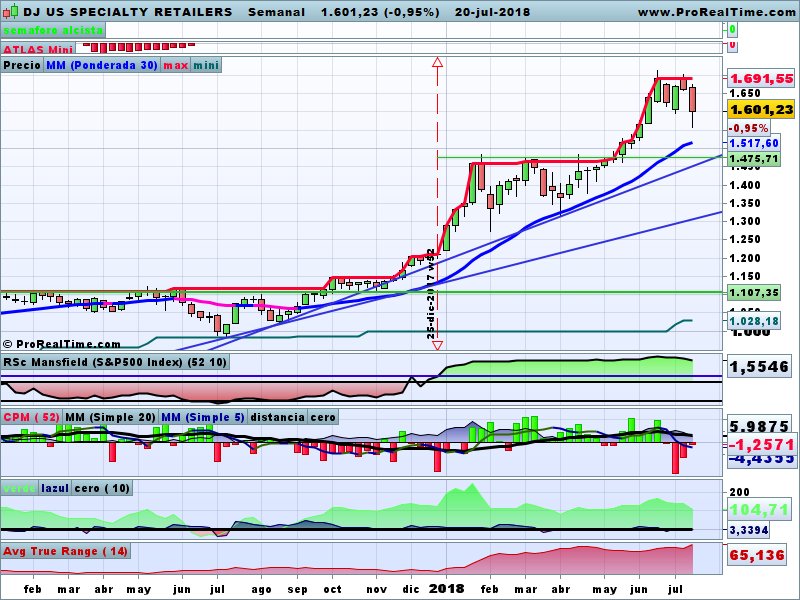Click the green level label 1.475,71
This screenshot has width=800, height=600.
pyautogui.click(x=754, y=159)
